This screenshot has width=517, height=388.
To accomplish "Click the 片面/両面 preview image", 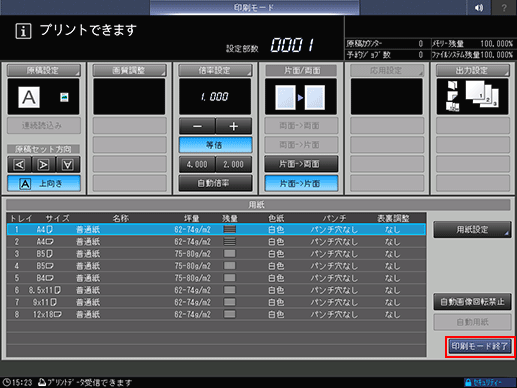I will pos(301,97).
